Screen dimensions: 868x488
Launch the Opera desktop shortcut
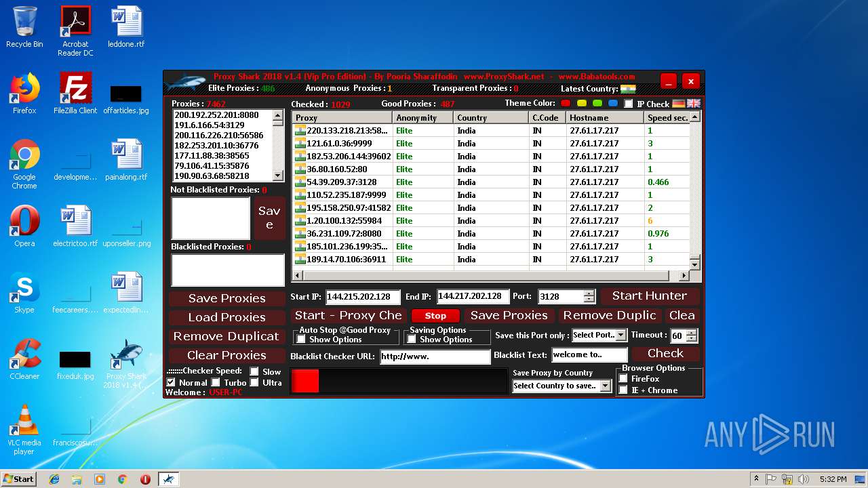tap(24, 226)
